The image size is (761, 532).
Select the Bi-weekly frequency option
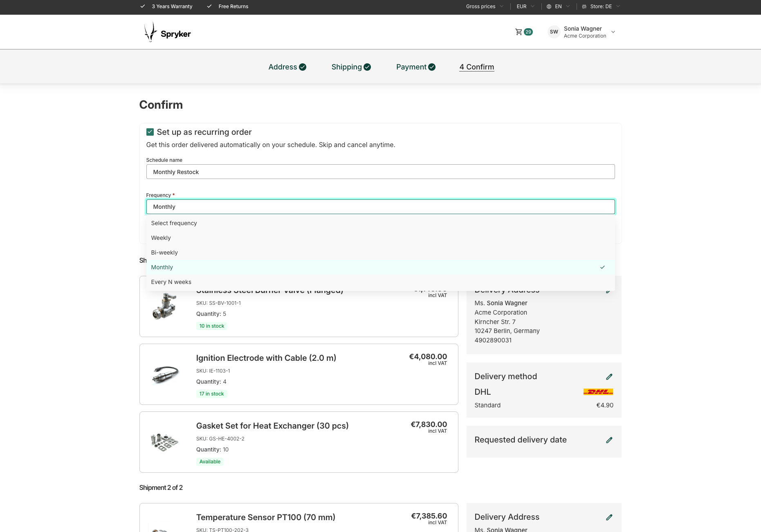(380, 253)
